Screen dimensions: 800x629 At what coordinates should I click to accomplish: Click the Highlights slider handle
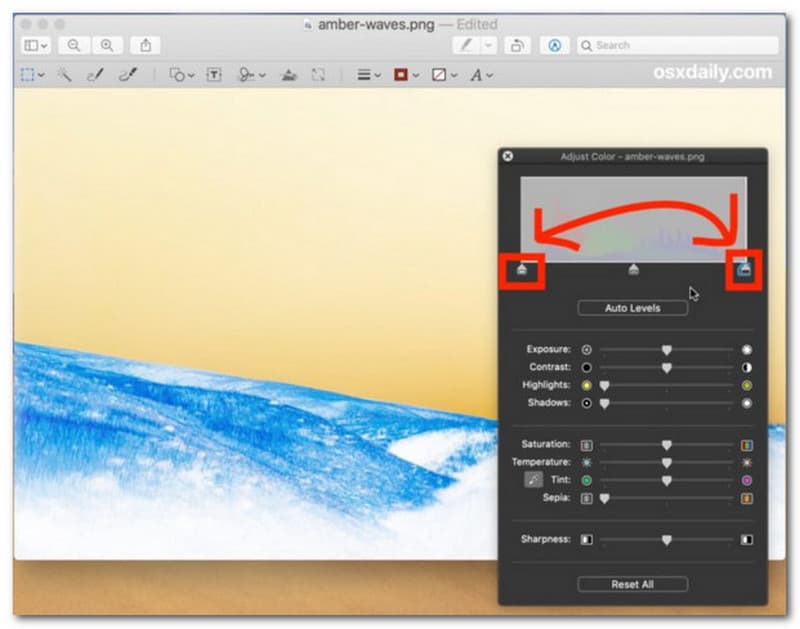605,386
